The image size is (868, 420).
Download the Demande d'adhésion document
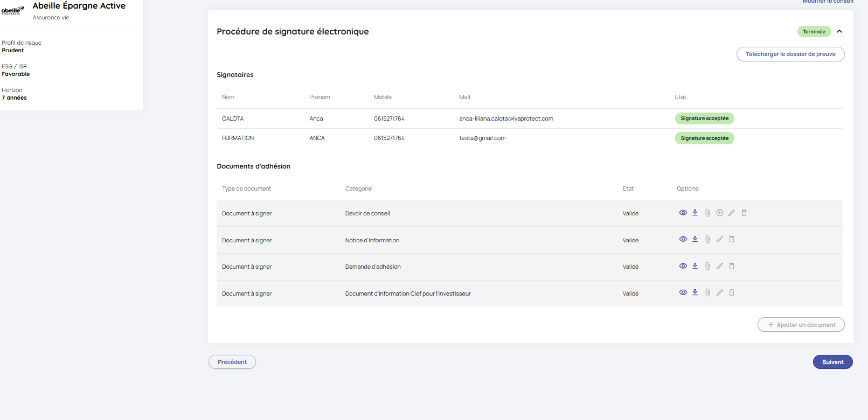tap(695, 266)
